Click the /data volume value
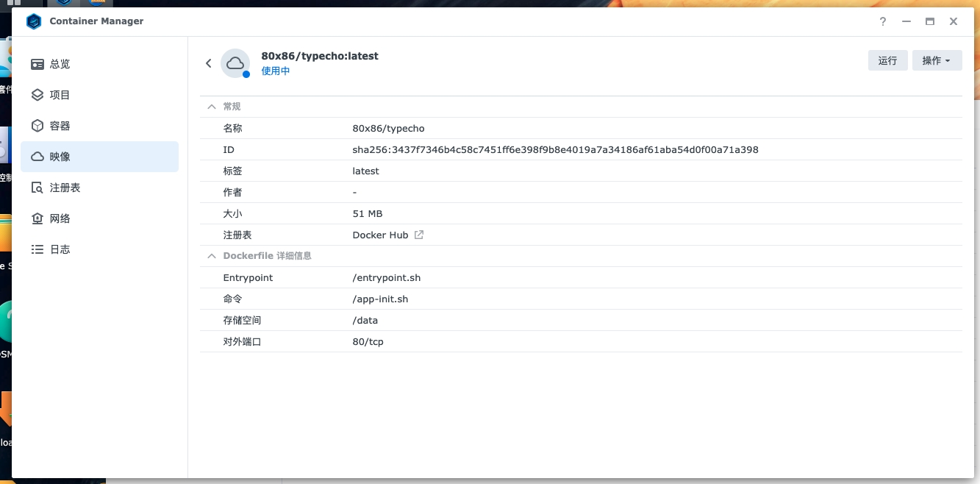980x484 pixels. coord(365,320)
